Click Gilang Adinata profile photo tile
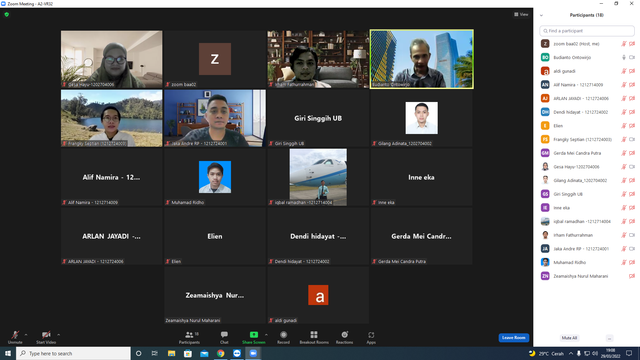The image size is (640, 360). pyautogui.click(x=422, y=118)
